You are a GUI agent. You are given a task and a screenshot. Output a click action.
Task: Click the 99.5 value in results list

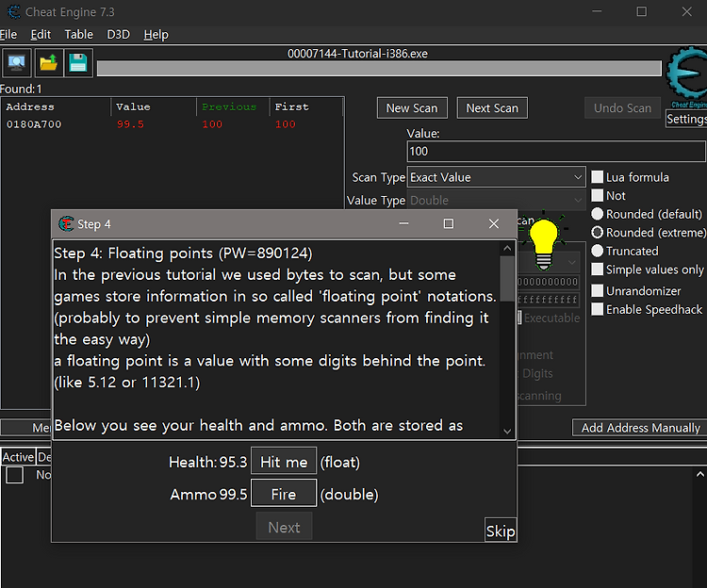pos(130,124)
